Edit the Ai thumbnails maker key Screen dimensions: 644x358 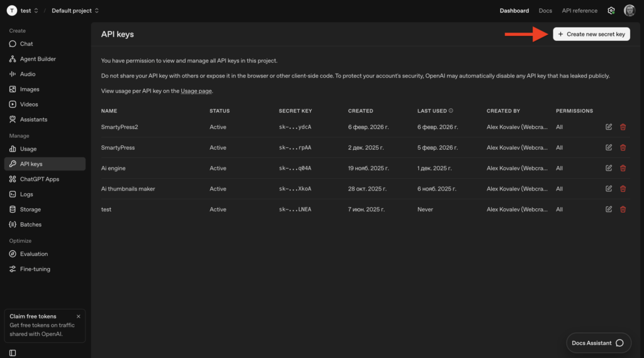click(609, 189)
